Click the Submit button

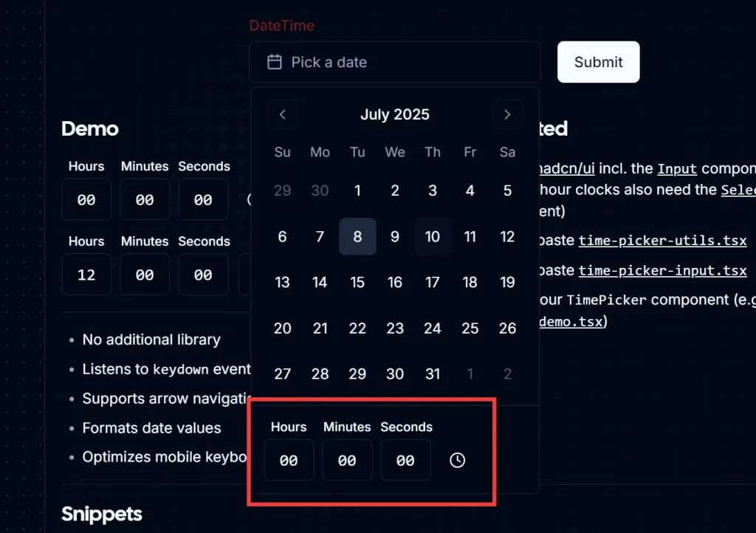pos(598,62)
